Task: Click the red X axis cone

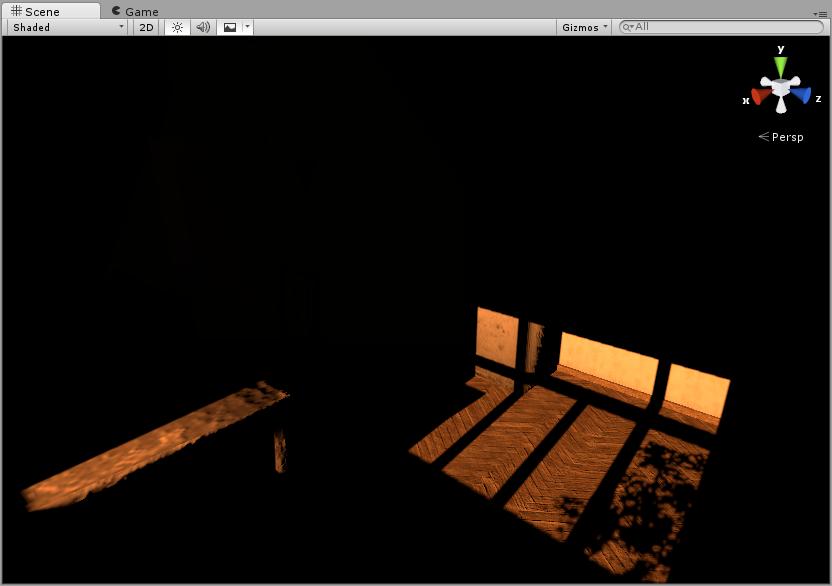Action: point(760,96)
